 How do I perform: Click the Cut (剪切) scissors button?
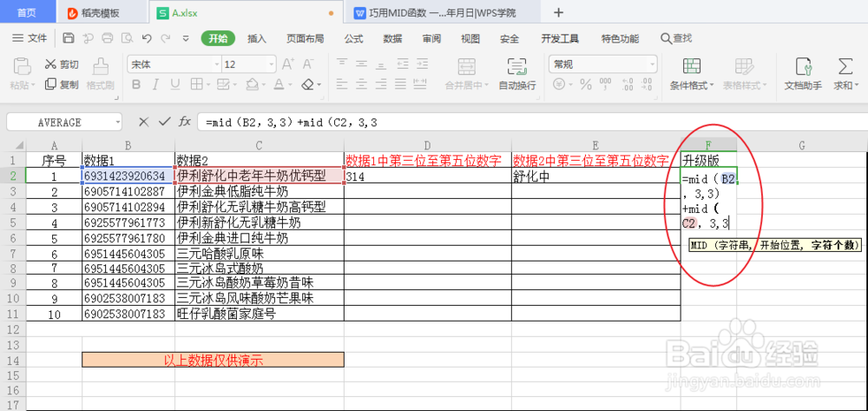click(62, 64)
